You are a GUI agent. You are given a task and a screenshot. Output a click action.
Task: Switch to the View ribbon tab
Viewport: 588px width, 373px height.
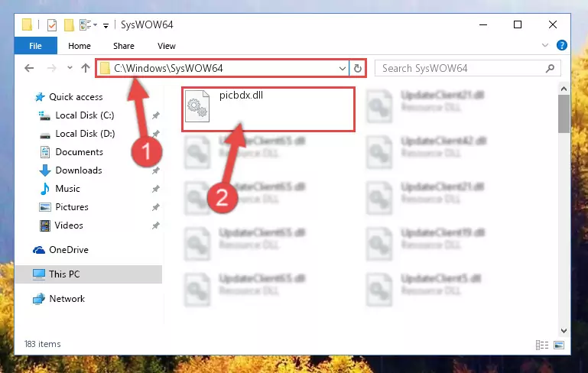(x=167, y=46)
